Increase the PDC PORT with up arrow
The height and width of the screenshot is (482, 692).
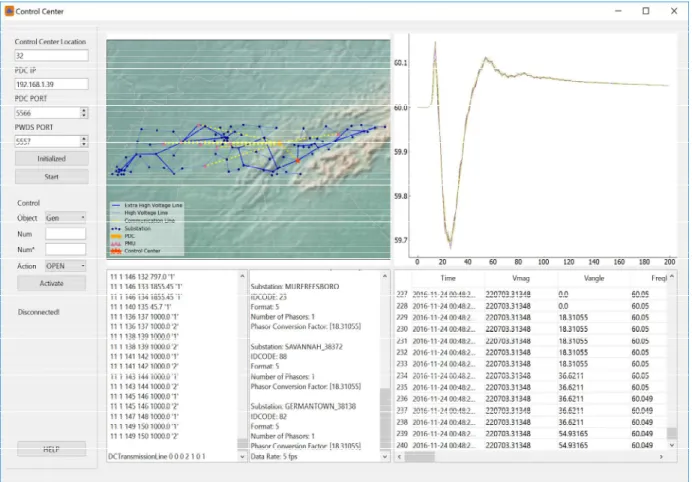[84, 110]
